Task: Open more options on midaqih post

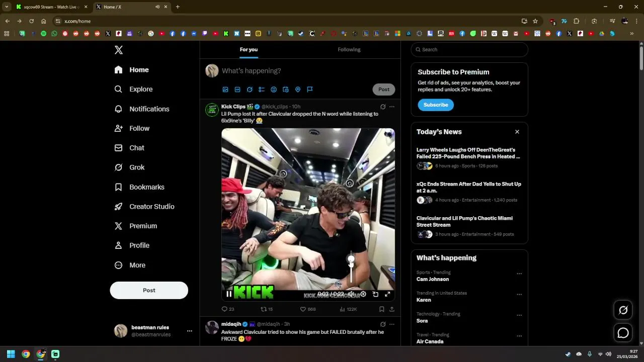Action: (x=392, y=324)
